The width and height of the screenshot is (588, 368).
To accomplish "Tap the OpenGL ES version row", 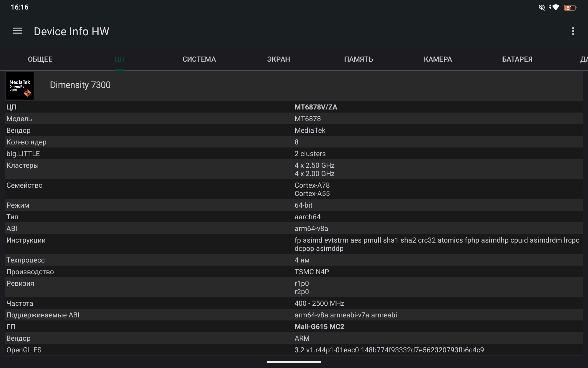I will (389, 350).
